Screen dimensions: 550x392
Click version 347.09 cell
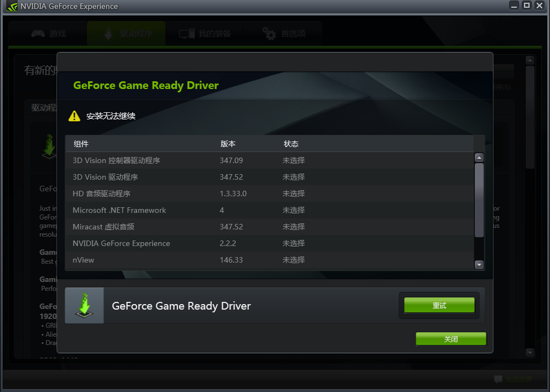[x=231, y=160]
